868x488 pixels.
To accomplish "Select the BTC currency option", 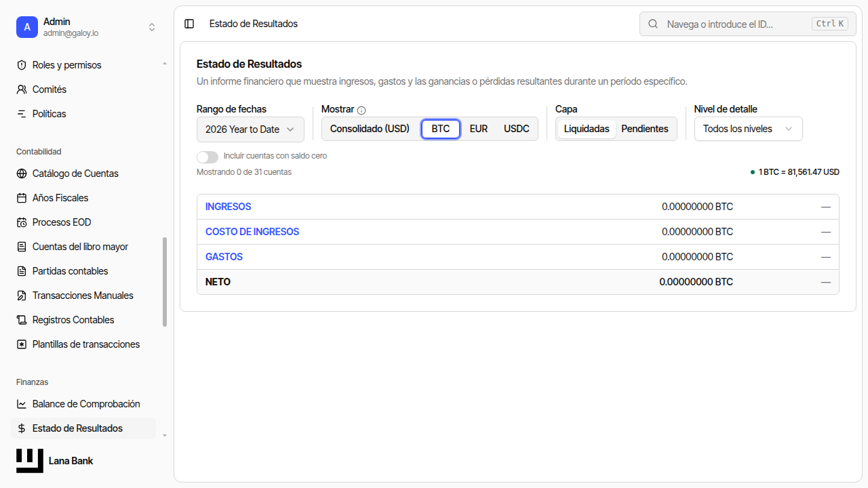I will click(x=441, y=129).
